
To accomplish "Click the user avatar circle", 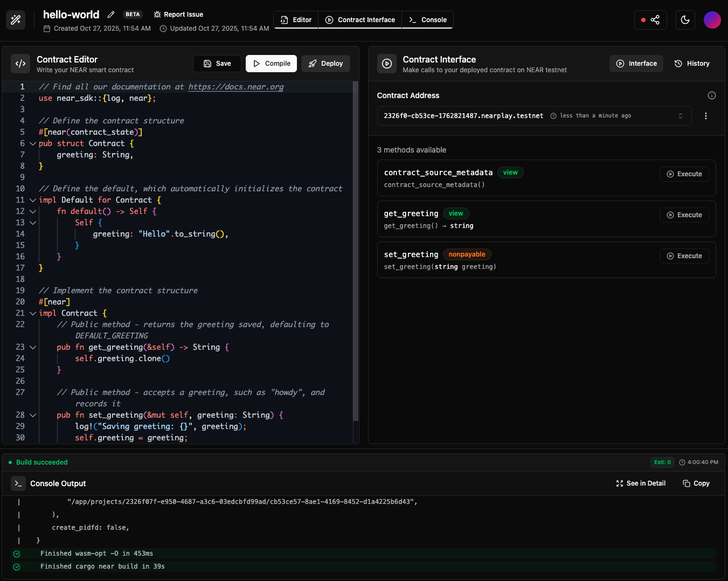I will tap(712, 20).
